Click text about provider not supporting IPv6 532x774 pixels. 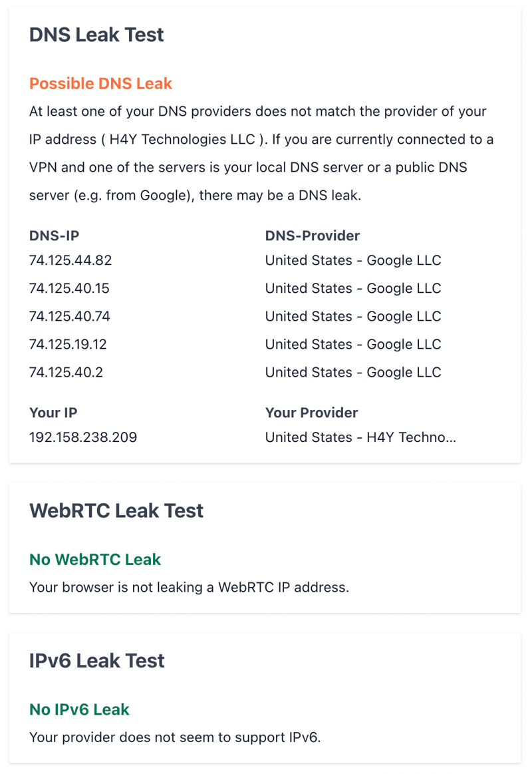[175, 737]
